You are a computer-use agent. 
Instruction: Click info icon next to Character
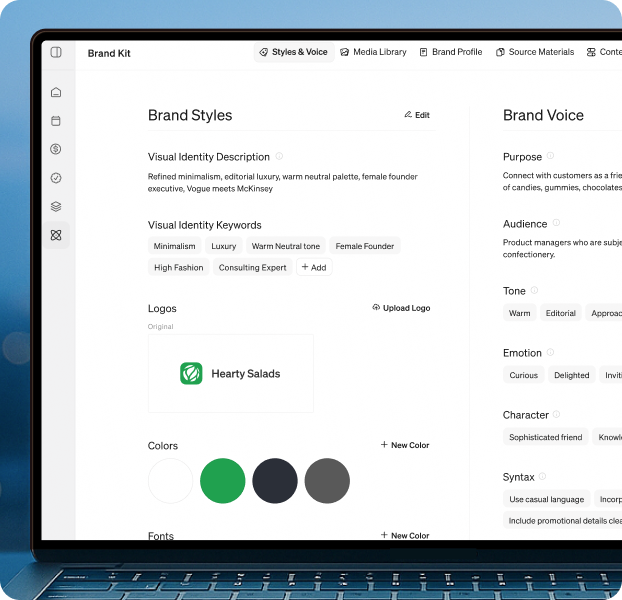(557, 414)
